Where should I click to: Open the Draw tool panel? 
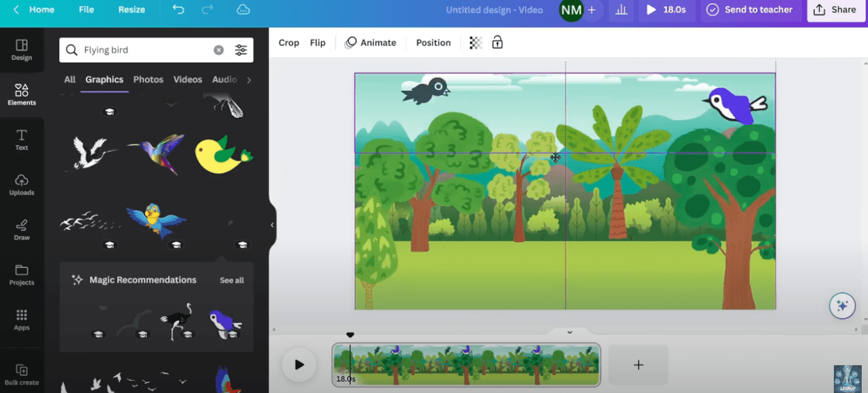(x=22, y=230)
